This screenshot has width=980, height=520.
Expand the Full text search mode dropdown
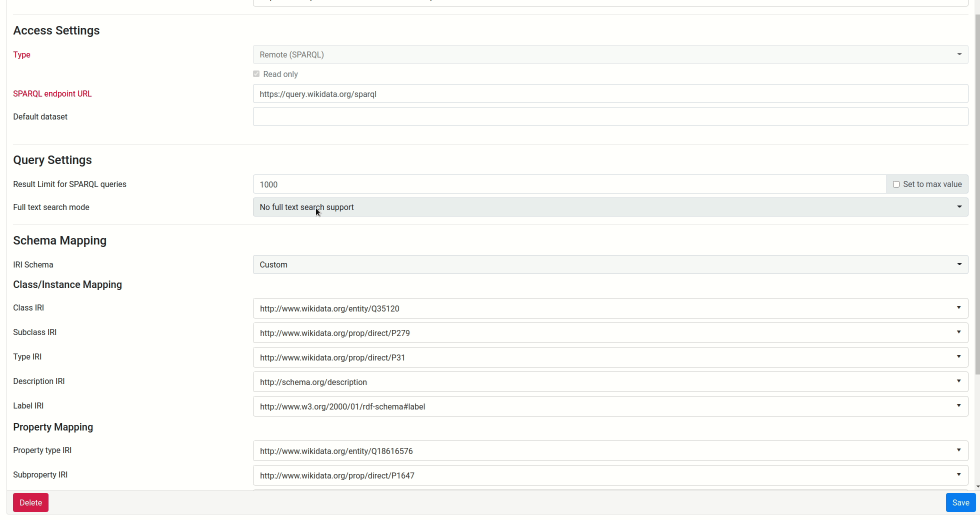[958, 206]
